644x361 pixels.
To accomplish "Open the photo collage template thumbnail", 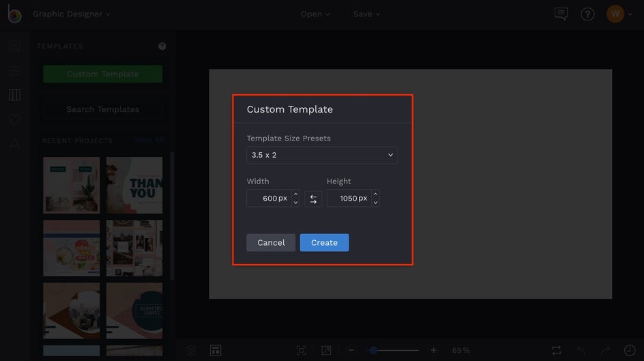I will coord(134,248).
